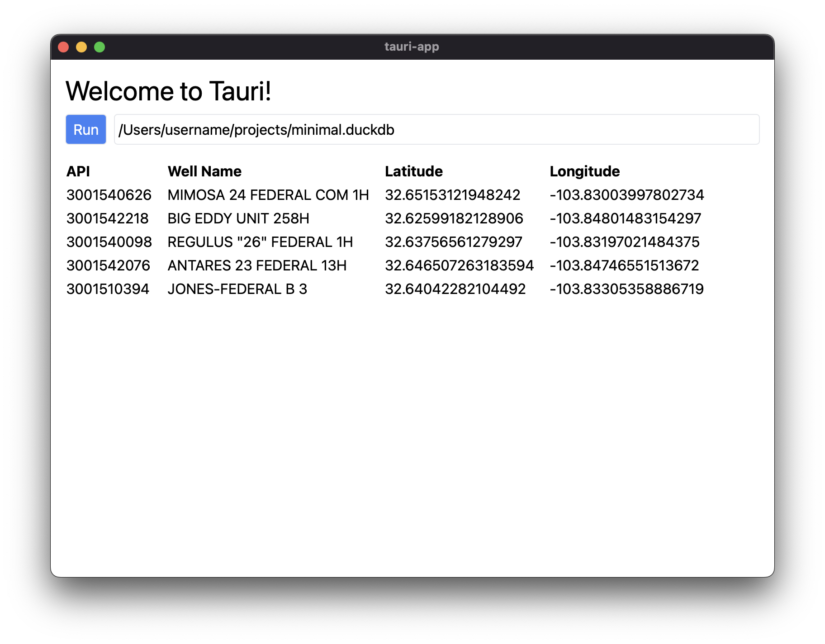Select longitude -103.83003997802734
The width and height of the screenshot is (825, 644).
[626, 195]
